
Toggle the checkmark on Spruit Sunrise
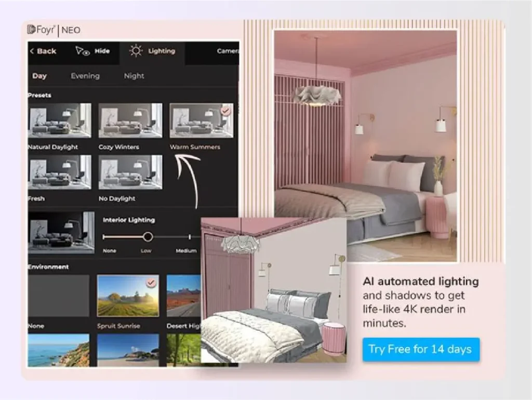click(x=151, y=282)
